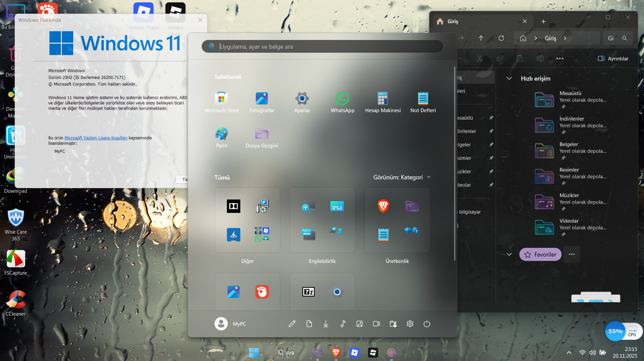Screen dimensions: 644x361
Task: Open pinned Not Defteri app
Action: pos(423,102)
